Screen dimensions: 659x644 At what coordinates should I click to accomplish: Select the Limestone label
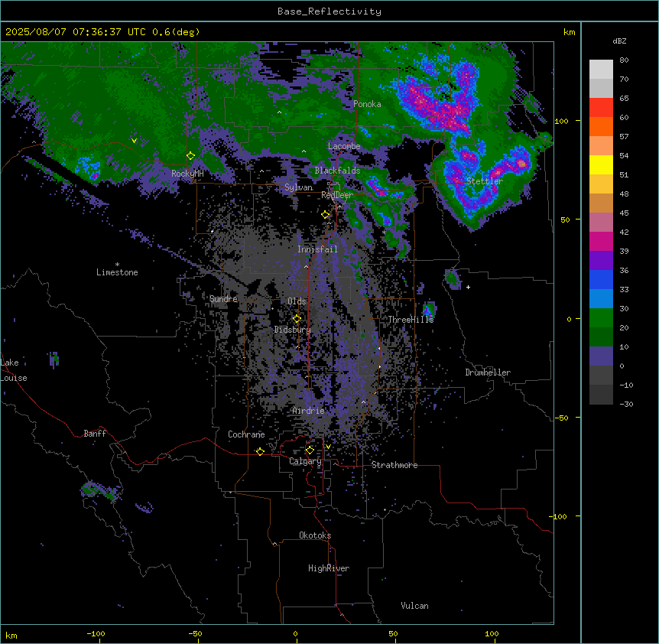point(117,272)
